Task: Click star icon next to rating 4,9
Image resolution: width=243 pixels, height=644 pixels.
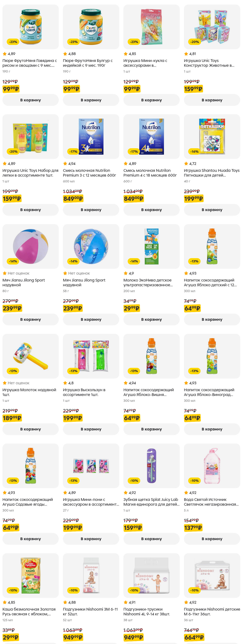Action: click(126, 273)
